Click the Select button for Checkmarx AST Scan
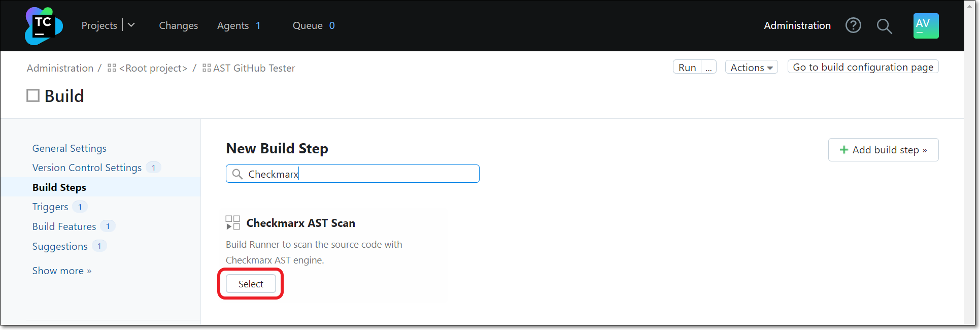 (251, 284)
